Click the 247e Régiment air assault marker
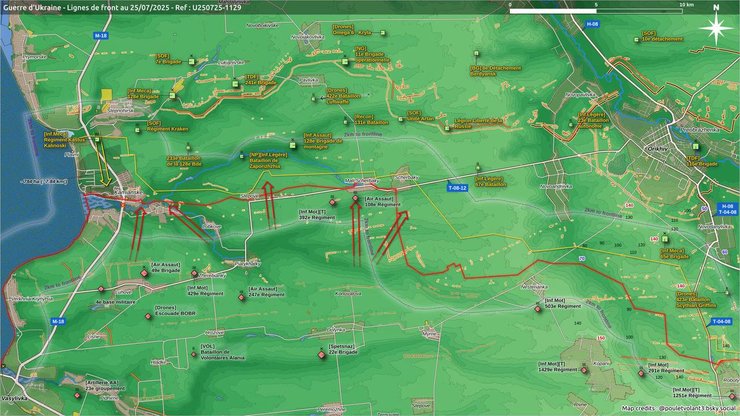The height and width of the screenshot is (416, 740). point(242,296)
